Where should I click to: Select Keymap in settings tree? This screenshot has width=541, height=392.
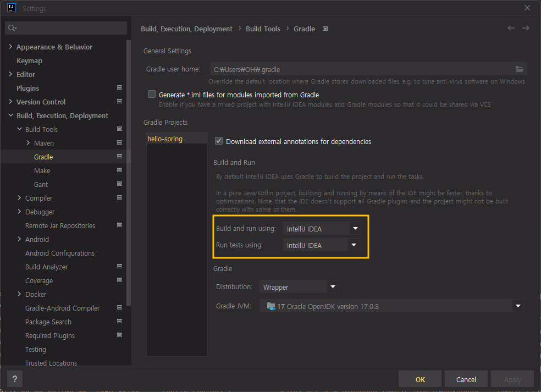coord(29,60)
